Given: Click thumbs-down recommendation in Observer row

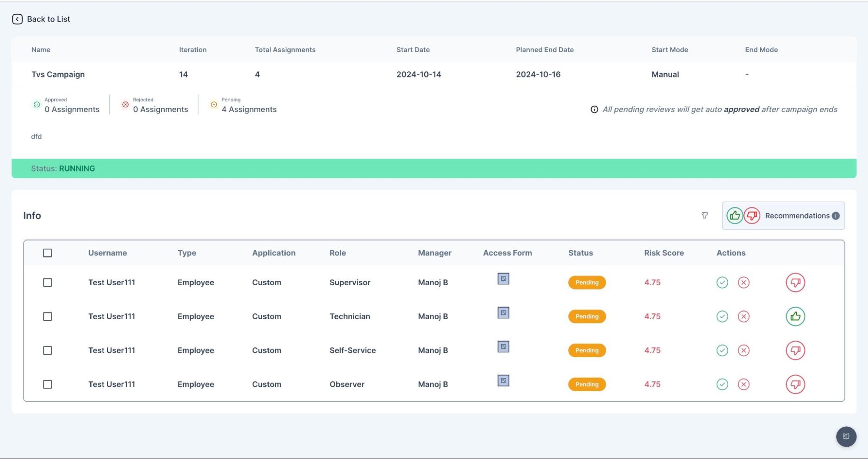Looking at the screenshot, I should (x=795, y=384).
